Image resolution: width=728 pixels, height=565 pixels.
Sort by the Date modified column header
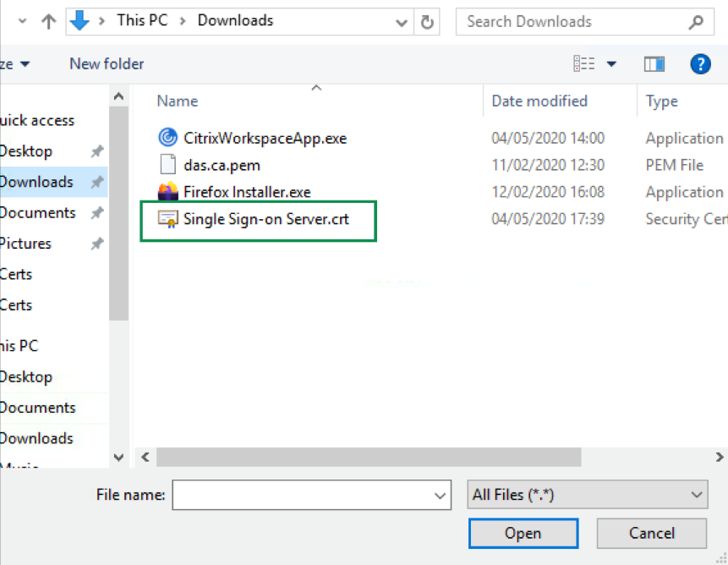539,101
